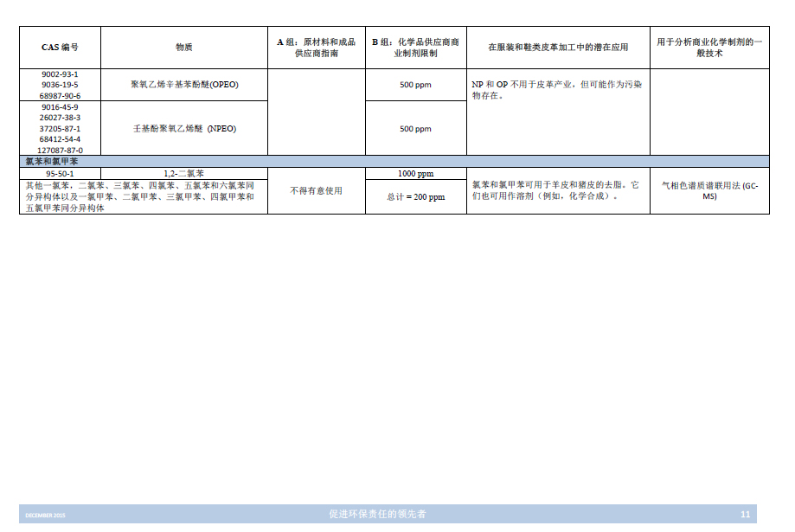Select the "物质" column header cell
The height and width of the screenshot is (532, 795).
[x=183, y=47]
